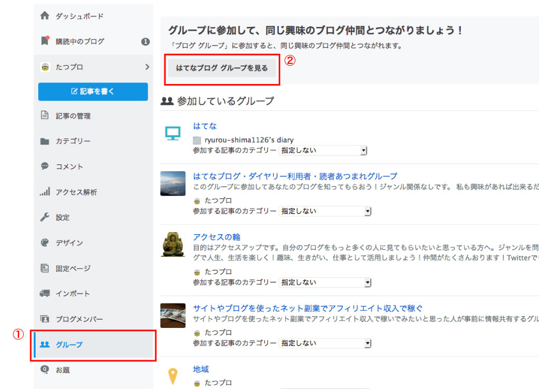
Task: Click たつブロ under ネット副業 group
Action: point(218,333)
